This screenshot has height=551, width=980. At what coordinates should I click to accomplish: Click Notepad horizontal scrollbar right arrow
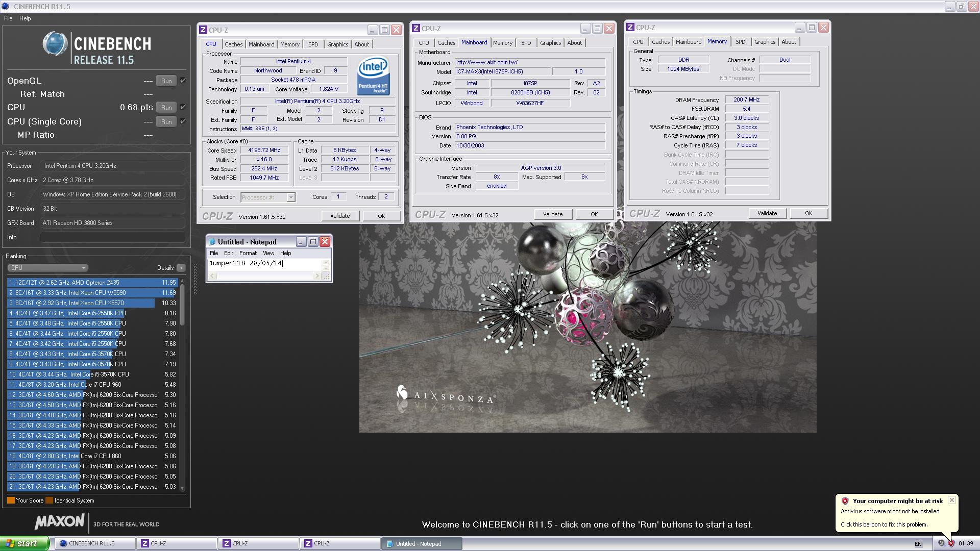[x=316, y=276]
